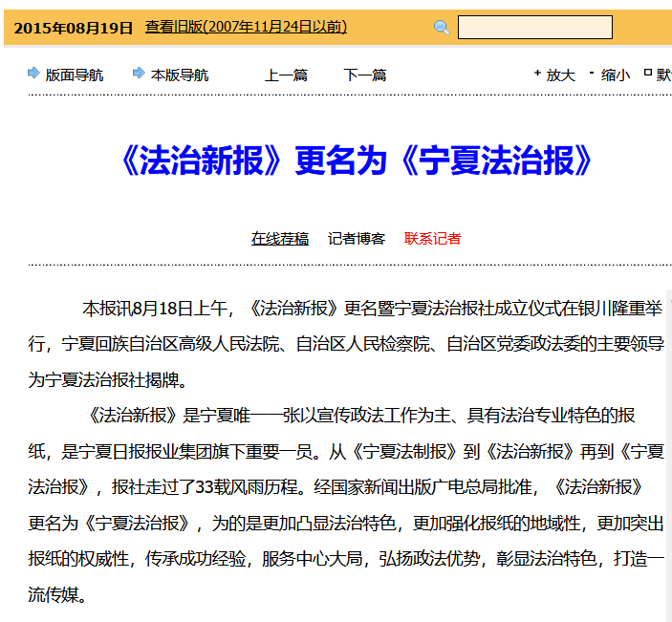Click the article headline 《法治新报》更名为《宁夏法治报》
The image size is (672, 622).
(x=357, y=161)
